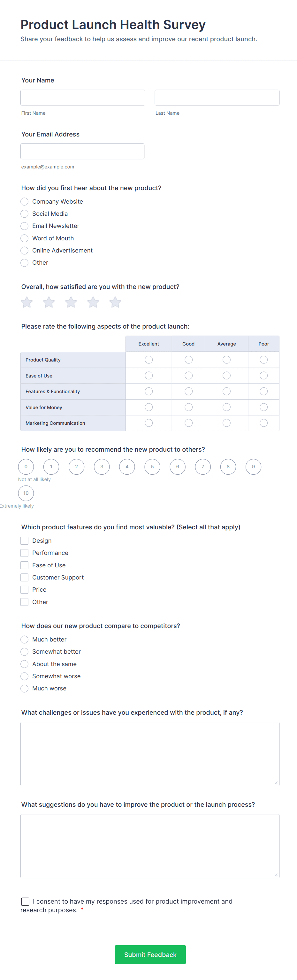The height and width of the screenshot is (980, 297).
Task: Select recommendation score 0
Action: point(26,467)
